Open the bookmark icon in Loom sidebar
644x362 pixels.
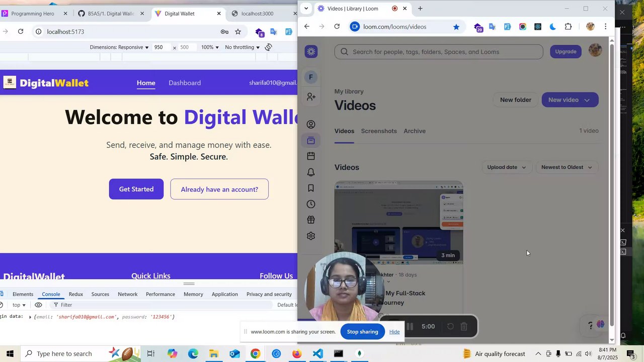tap(311, 188)
